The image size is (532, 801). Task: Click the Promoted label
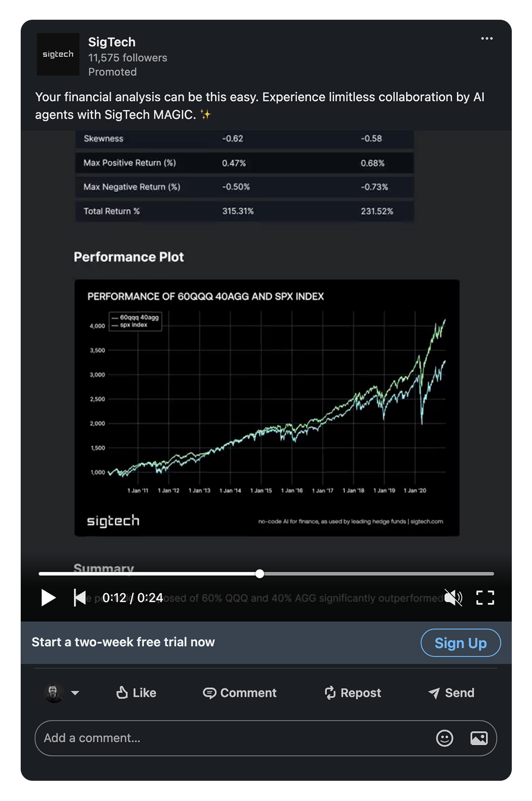pos(112,72)
